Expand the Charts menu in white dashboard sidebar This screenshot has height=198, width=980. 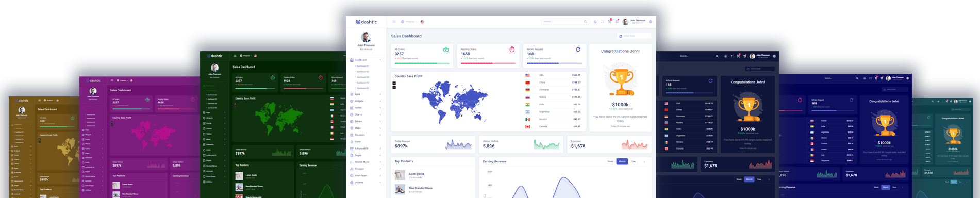[366, 114]
